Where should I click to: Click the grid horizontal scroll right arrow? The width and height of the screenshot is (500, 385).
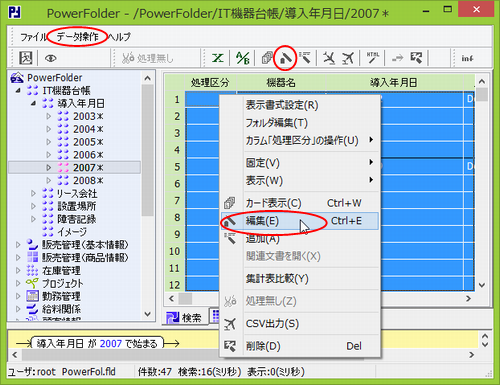pos(469,298)
